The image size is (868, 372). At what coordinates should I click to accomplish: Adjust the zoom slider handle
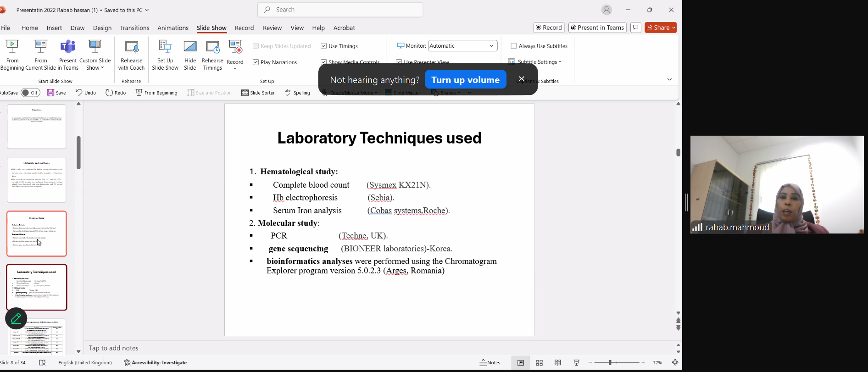pyautogui.click(x=610, y=362)
